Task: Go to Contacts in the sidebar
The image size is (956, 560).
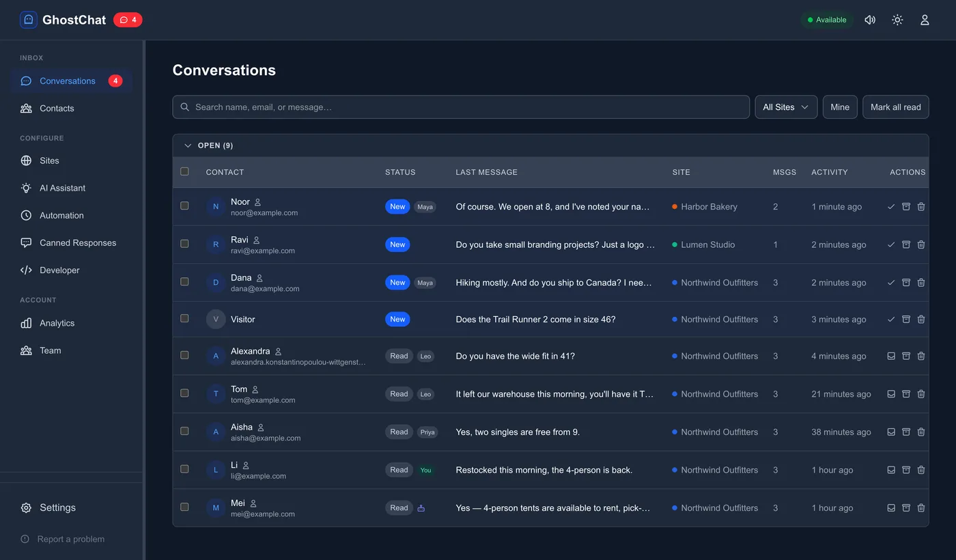Action: [x=71, y=108]
